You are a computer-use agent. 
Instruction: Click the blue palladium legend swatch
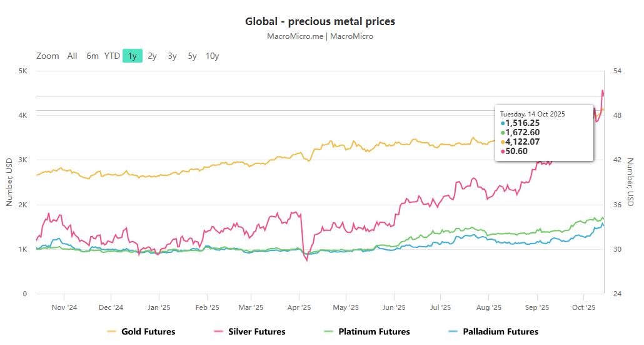pyautogui.click(x=454, y=332)
